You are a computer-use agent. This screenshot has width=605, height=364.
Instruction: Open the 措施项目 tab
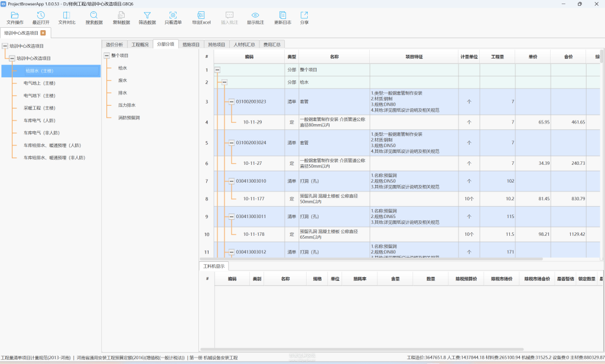[x=191, y=44]
